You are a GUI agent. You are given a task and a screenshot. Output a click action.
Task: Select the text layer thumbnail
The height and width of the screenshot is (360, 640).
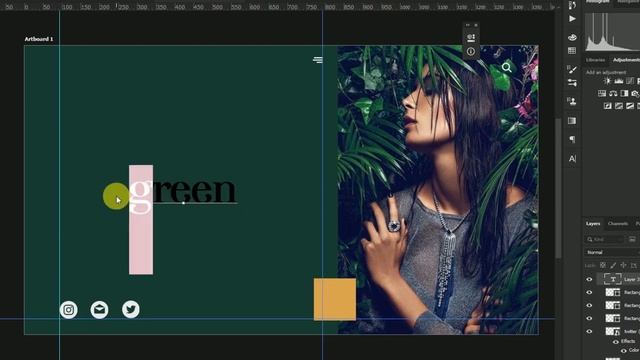[x=613, y=279]
